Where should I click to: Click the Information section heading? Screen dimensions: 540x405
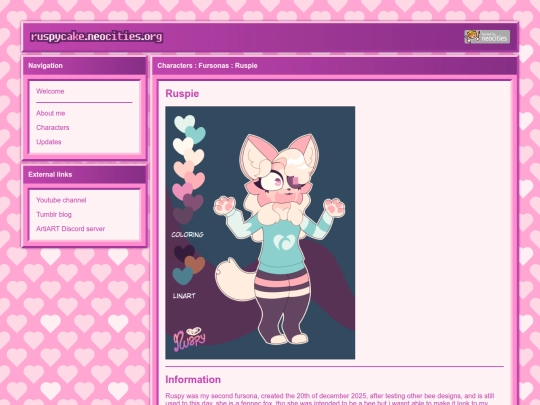(193, 380)
